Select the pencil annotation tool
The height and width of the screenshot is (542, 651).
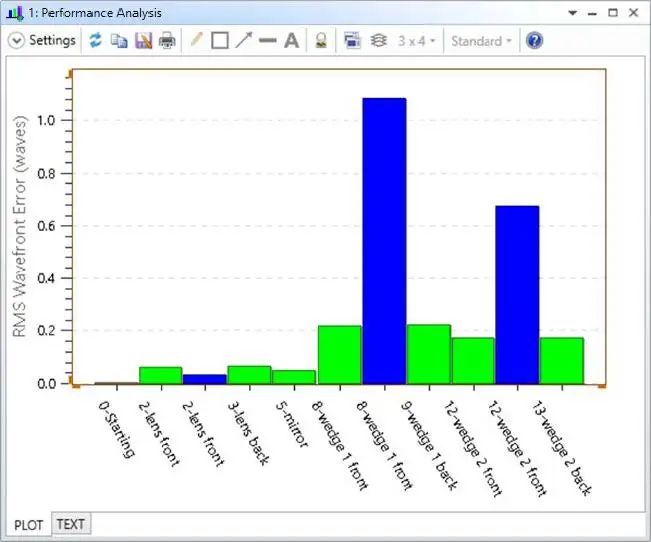pos(196,40)
